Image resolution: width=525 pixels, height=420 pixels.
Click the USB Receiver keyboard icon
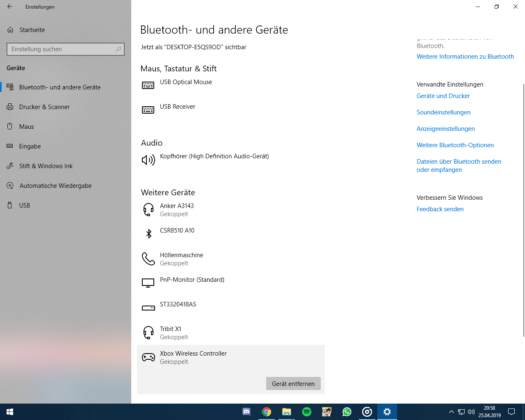(148, 110)
